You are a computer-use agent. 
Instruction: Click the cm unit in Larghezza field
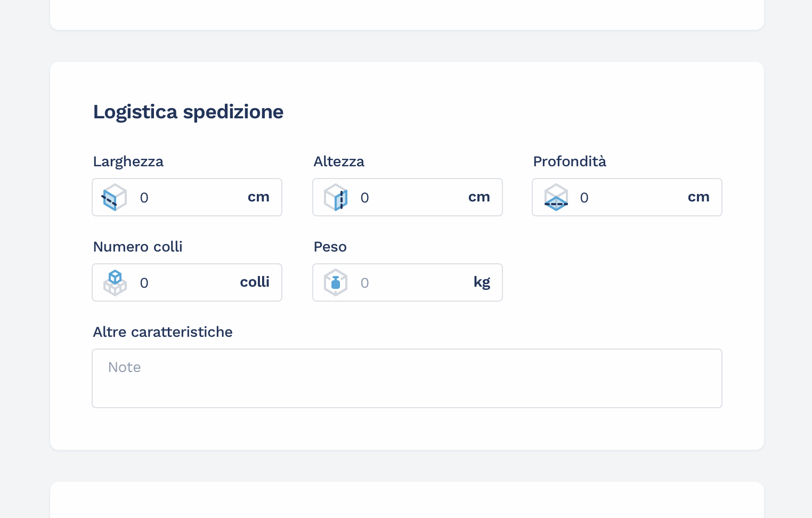pyautogui.click(x=258, y=197)
